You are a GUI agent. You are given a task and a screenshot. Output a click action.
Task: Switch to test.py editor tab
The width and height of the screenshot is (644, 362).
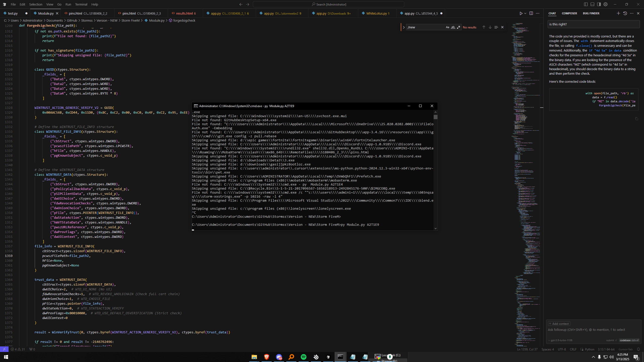[15, 13]
